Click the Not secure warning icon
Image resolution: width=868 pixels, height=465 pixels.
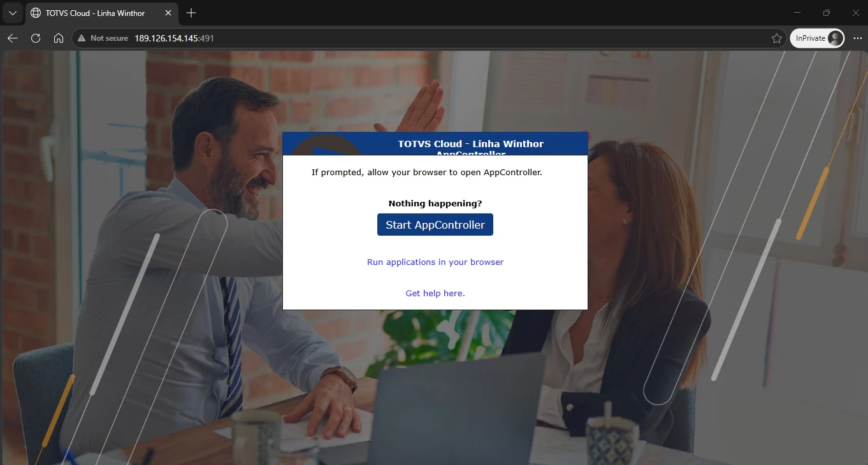click(82, 38)
